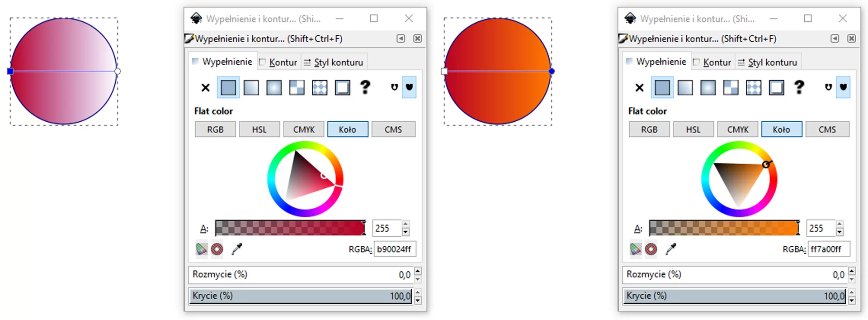
Task: Choose Radial gradient fill in left dialog
Action: click(274, 87)
